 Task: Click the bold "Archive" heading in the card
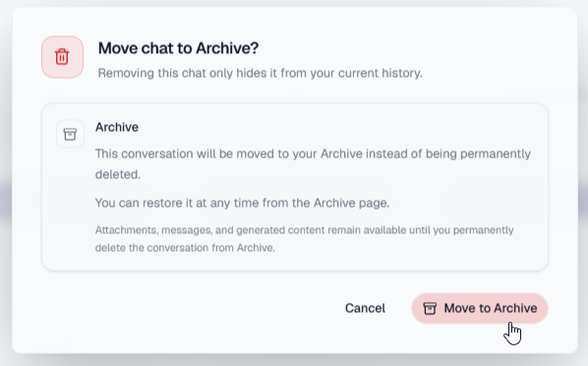117,127
